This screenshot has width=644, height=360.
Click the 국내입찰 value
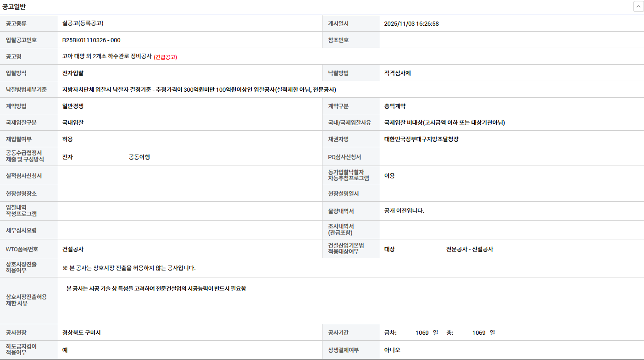pyautogui.click(x=73, y=122)
